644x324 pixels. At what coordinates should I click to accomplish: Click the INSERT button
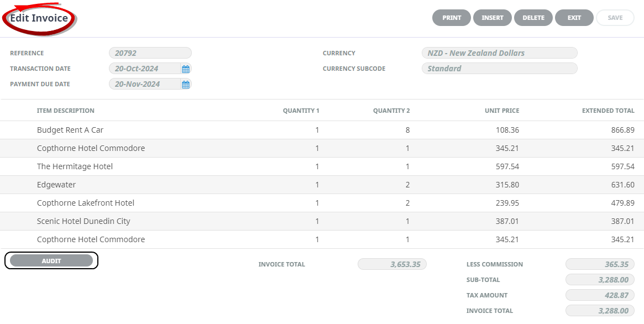(493, 18)
